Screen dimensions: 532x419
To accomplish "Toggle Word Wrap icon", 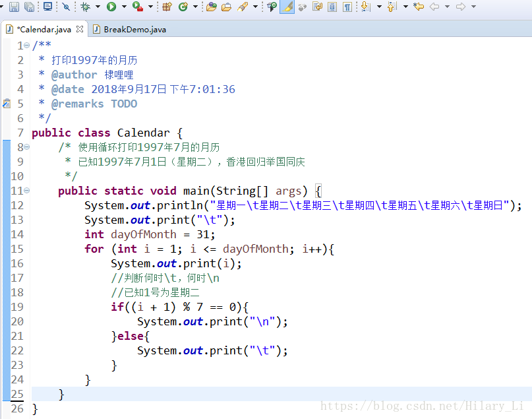I will click(x=318, y=7).
